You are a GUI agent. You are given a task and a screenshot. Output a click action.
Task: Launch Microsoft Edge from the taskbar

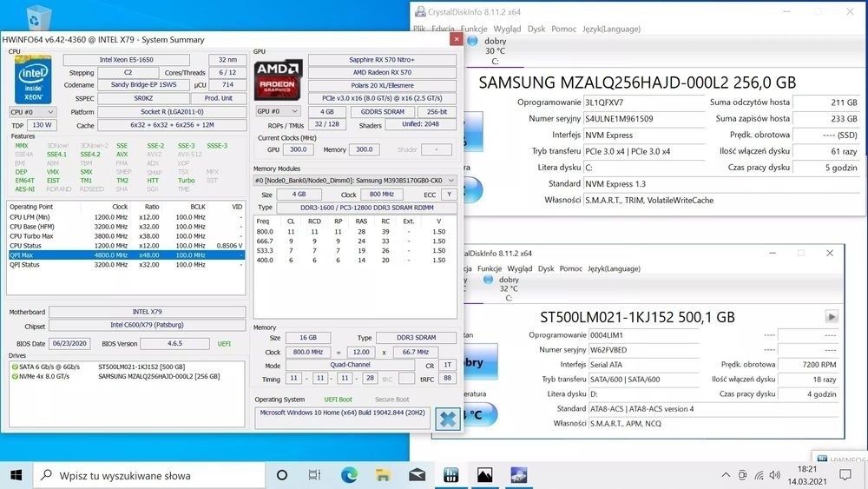click(349, 475)
